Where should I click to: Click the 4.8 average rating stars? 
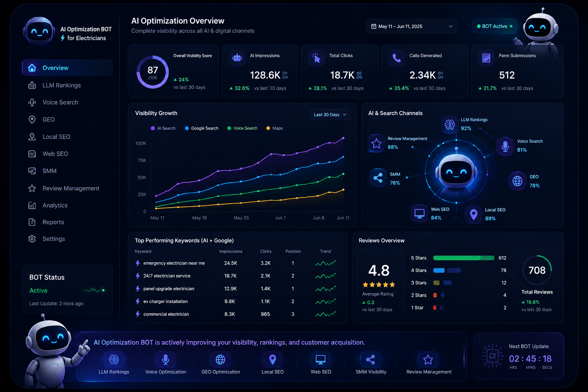click(x=379, y=284)
